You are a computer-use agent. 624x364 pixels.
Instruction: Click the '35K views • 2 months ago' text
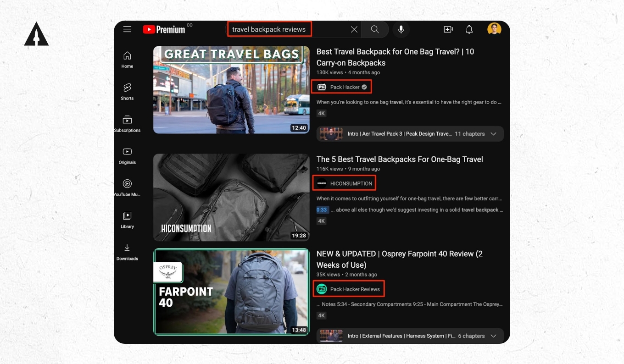[347, 275]
